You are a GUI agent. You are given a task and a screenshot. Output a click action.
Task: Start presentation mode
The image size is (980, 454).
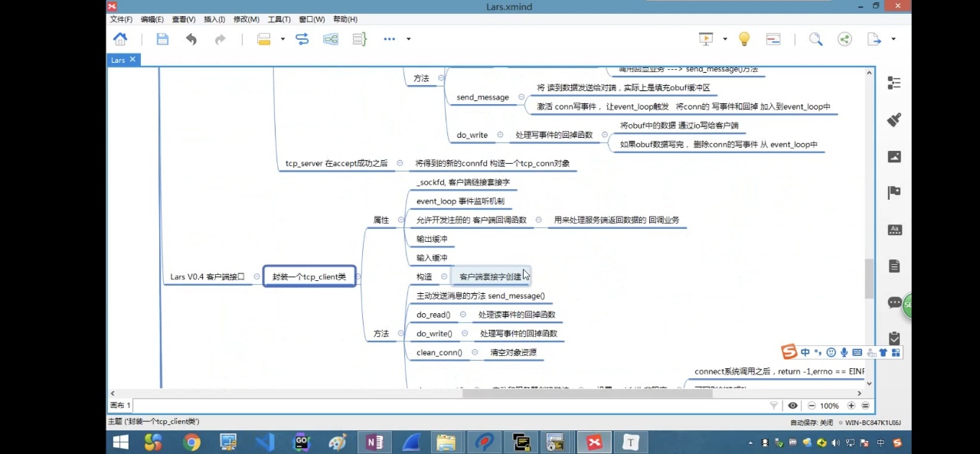pyautogui.click(x=705, y=39)
